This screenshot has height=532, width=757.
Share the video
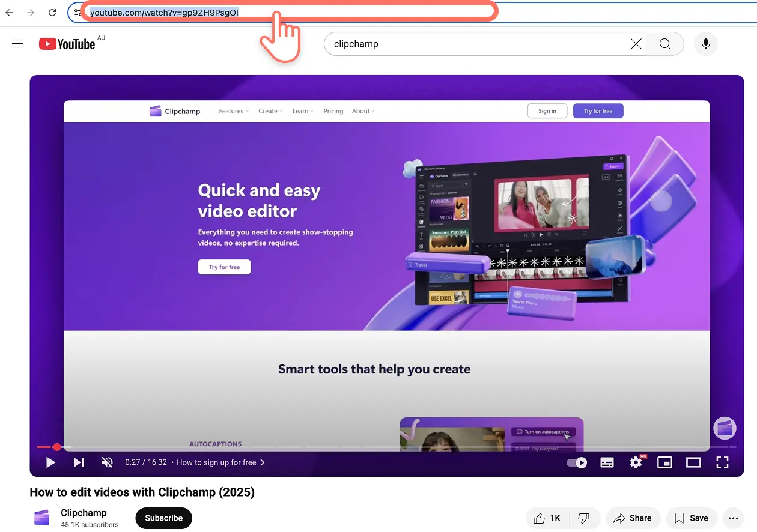pos(633,518)
